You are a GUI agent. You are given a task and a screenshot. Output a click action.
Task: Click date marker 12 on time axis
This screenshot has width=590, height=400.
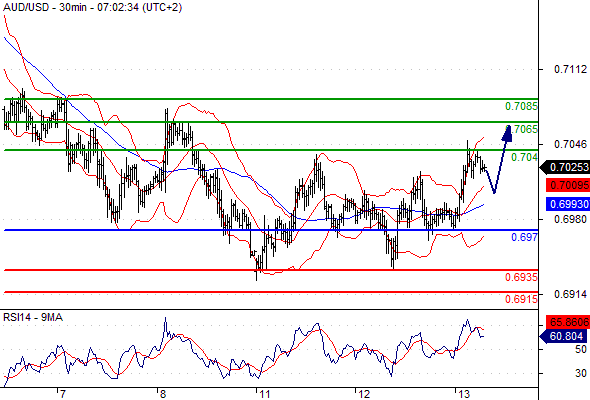click(365, 394)
